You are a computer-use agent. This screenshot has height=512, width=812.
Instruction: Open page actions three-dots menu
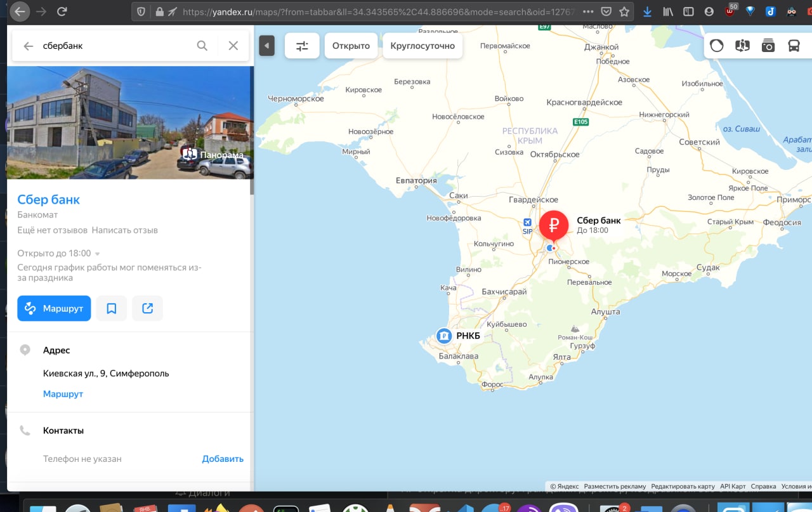point(588,11)
